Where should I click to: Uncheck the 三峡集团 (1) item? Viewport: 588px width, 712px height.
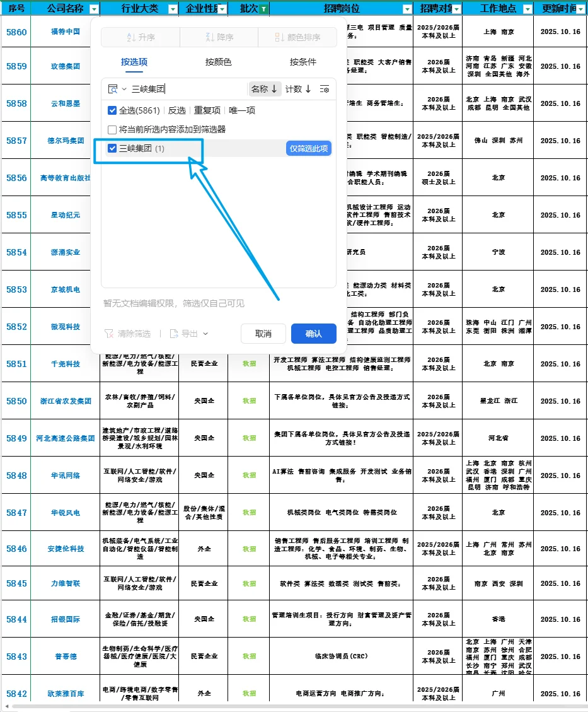pyautogui.click(x=113, y=148)
